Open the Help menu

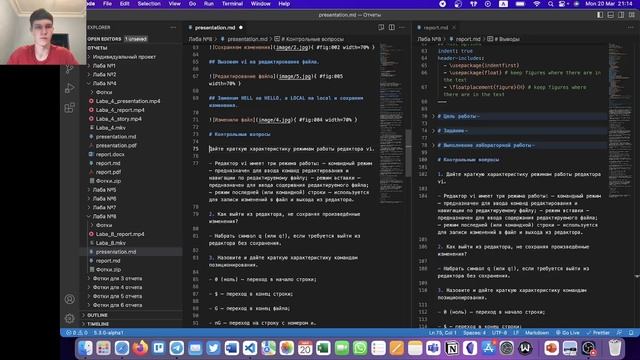[284, 4]
